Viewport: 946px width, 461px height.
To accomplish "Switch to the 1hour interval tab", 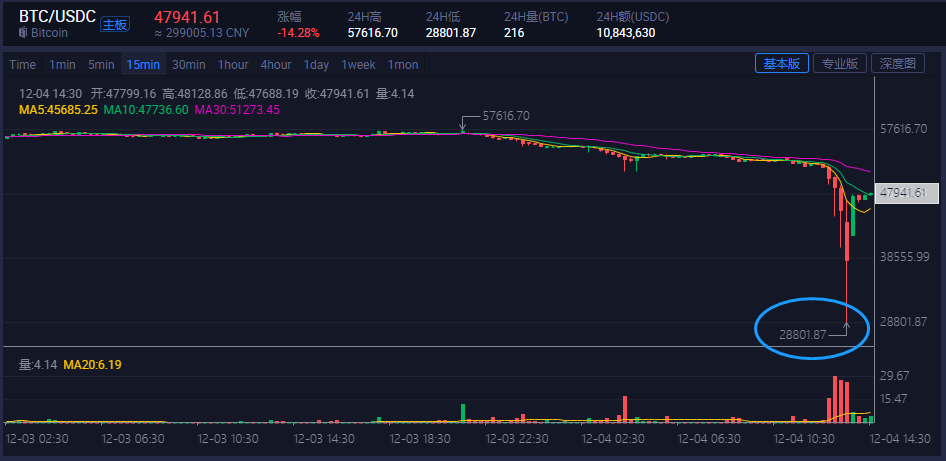I will pyautogui.click(x=233, y=65).
